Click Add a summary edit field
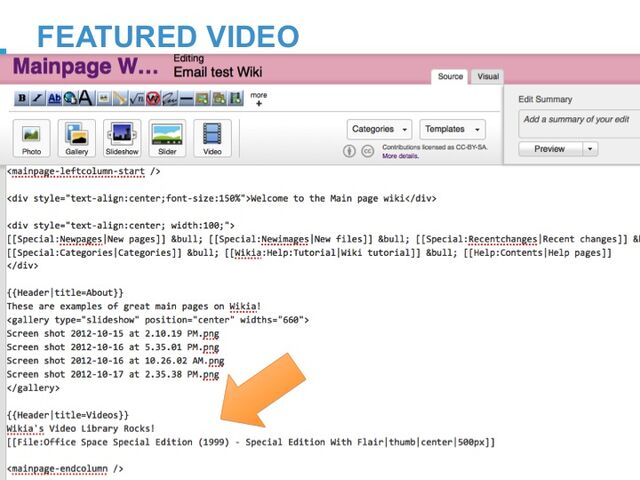Image resolution: width=640 pixels, height=480 pixels. pos(579,124)
